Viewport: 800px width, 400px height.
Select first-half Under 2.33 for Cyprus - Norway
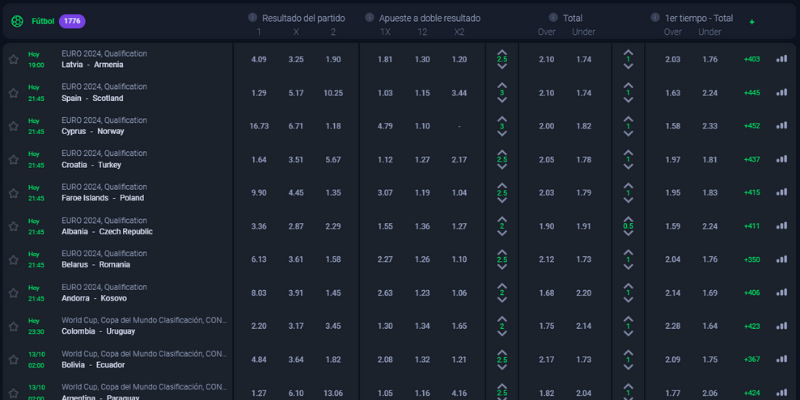(x=710, y=126)
